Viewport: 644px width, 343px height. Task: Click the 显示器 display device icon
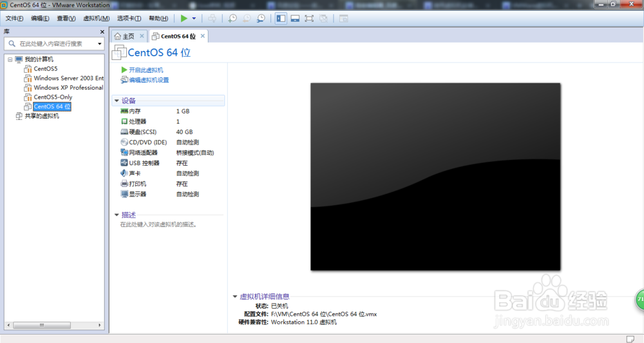coord(124,193)
